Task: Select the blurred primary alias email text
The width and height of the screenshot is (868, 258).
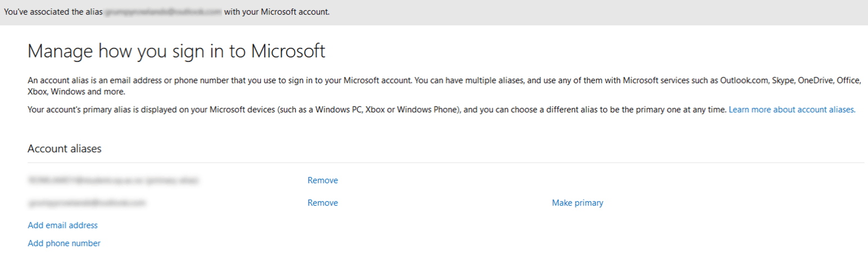Action: point(114,180)
